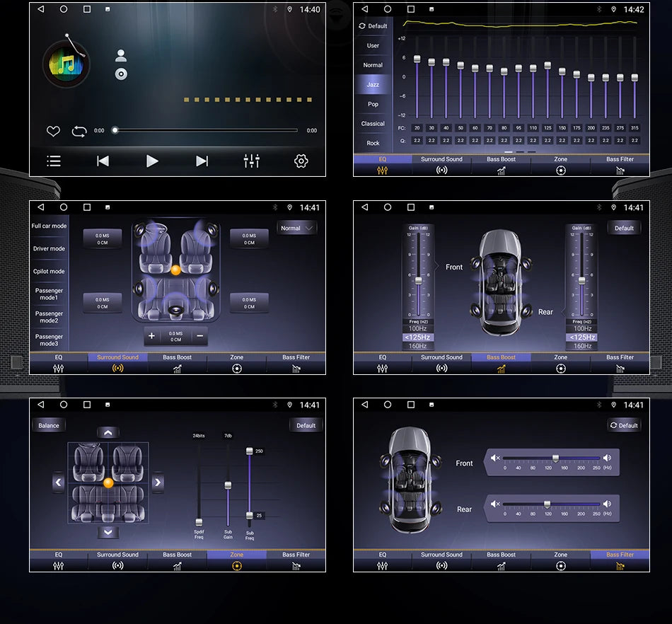Shift balance right with right chevron

tap(158, 482)
